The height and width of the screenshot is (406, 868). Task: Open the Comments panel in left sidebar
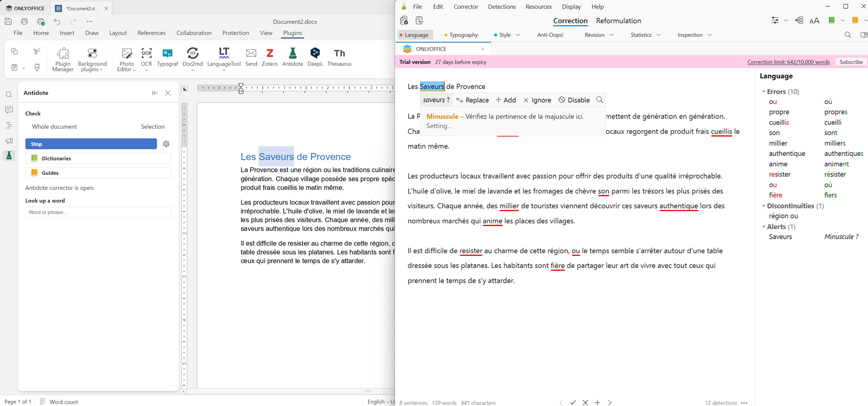(9, 110)
